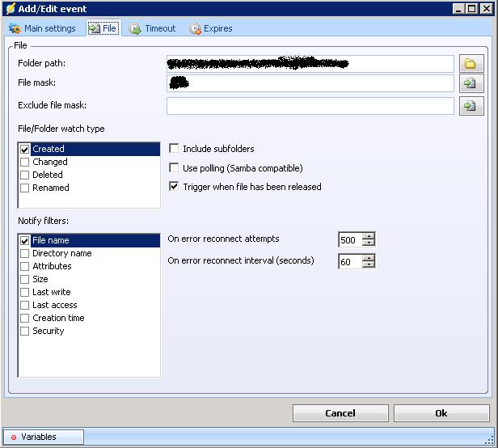Screen dimensions: 498x448
Task: Open the Main settings tab
Action: click(43, 28)
